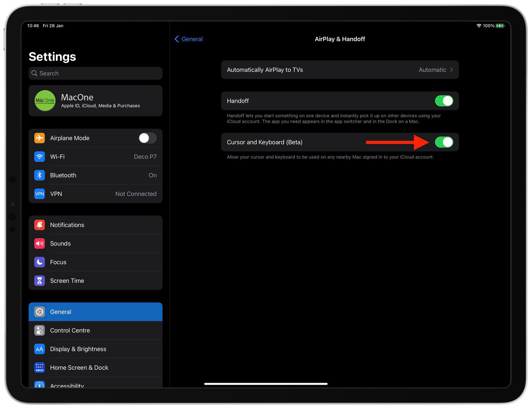Image resolution: width=532 pixels, height=409 pixels.
Task: Turn off Cursor and Keyboard (Beta) switch
Action: [x=444, y=142]
